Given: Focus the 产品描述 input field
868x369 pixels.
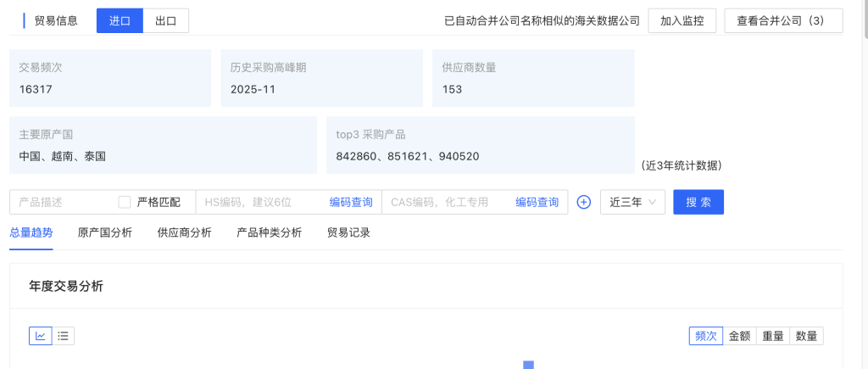Looking at the screenshot, I should pos(62,202).
